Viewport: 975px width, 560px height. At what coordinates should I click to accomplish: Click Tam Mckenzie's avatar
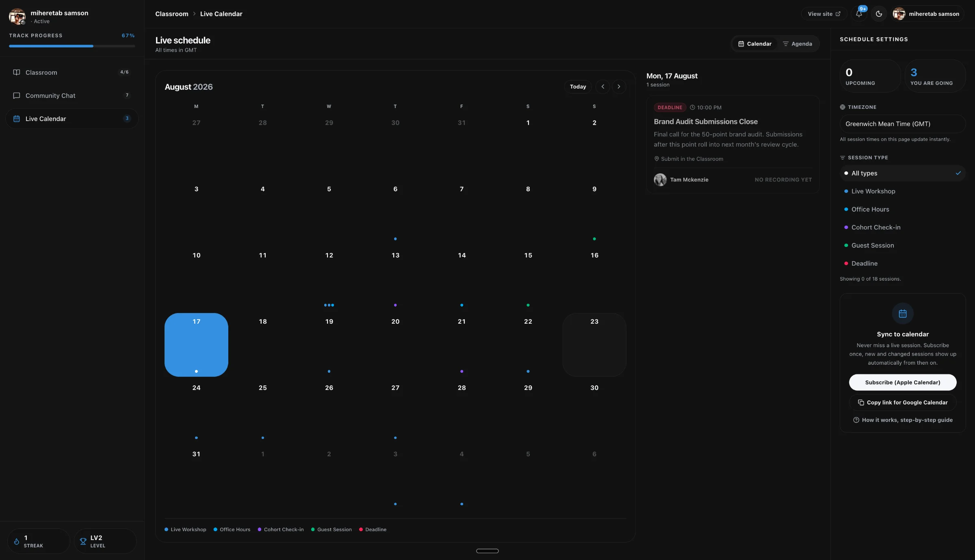tap(660, 179)
